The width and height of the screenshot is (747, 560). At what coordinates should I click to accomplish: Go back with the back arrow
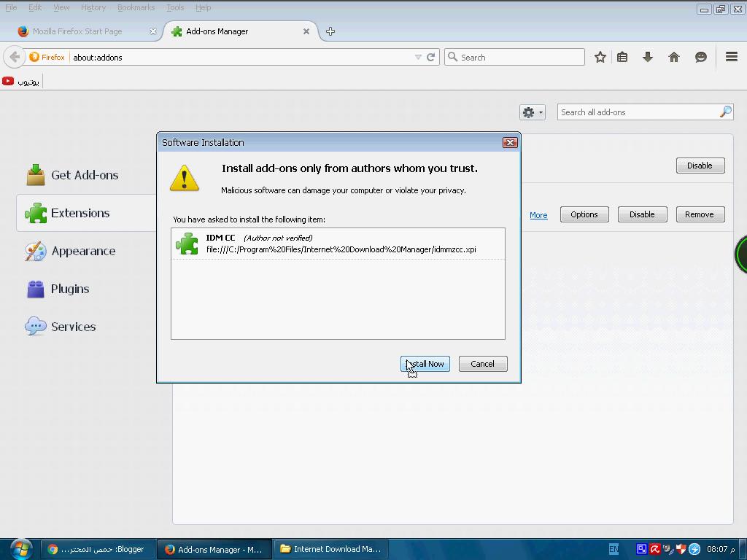pos(15,57)
